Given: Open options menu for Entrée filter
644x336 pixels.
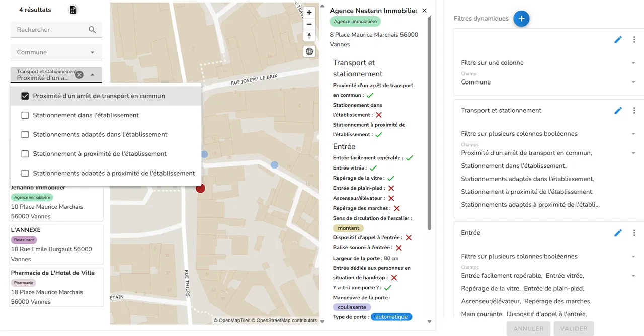Looking at the screenshot, I should click(x=634, y=233).
